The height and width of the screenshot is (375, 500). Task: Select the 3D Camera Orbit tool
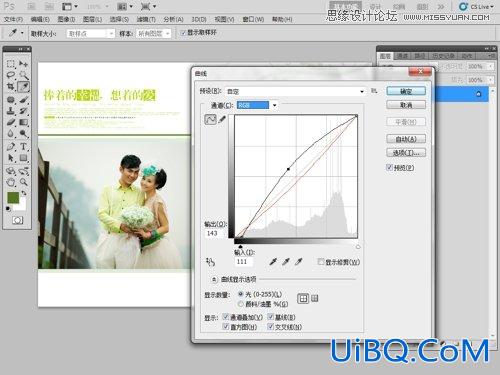click(x=24, y=171)
